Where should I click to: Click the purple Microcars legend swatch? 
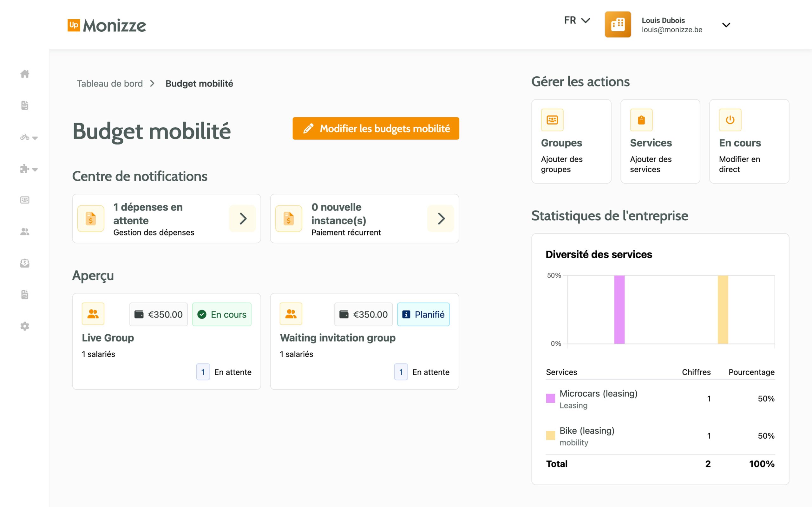point(550,398)
